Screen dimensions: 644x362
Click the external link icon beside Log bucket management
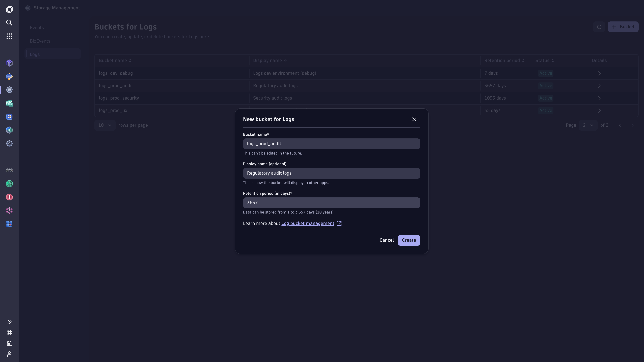339,224
